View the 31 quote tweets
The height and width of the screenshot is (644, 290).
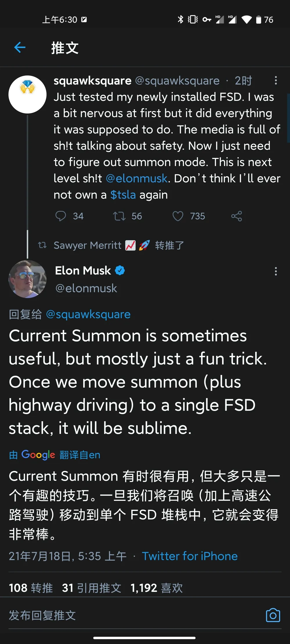[x=91, y=588]
